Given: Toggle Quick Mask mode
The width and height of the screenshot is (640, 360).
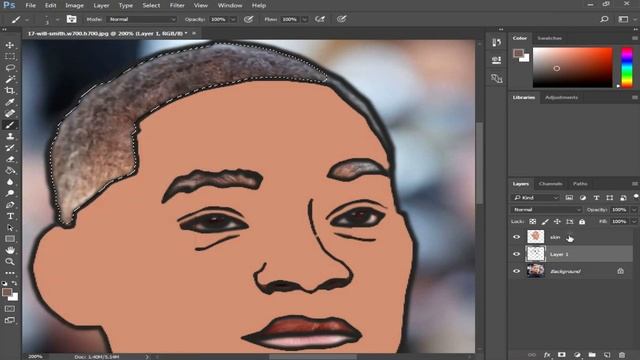Looking at the screenshot, I should click(x=10, y=309).
